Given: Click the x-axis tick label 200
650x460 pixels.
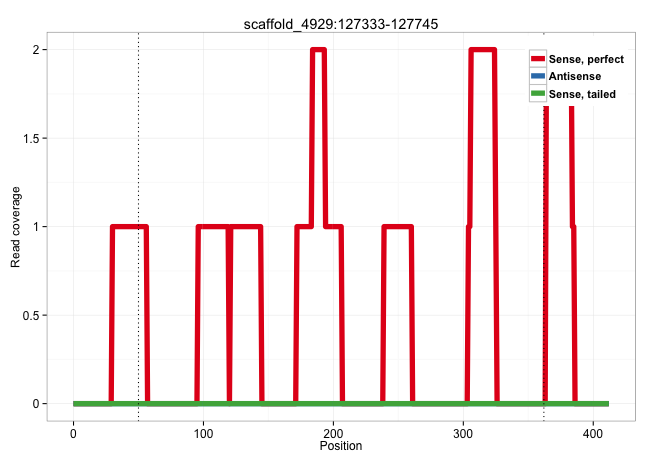Looking at the screenshot, I should pyautogui.click(x=333, y=434).
